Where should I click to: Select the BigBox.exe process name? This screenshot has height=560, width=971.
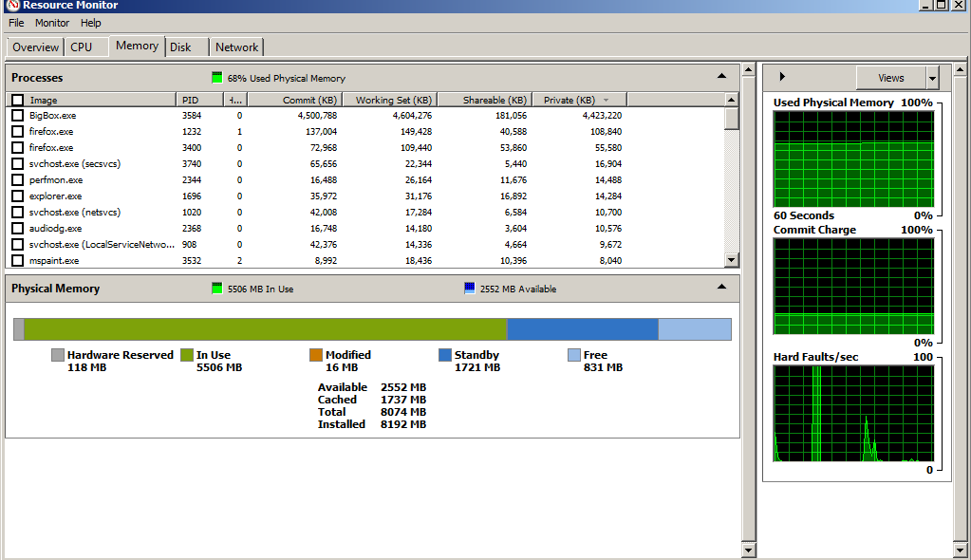pyautogui.click(x=52, y=115)
